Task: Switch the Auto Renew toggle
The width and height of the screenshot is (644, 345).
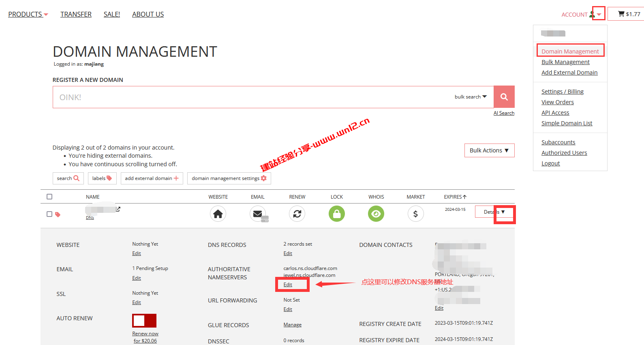Action: click(144, 321)
